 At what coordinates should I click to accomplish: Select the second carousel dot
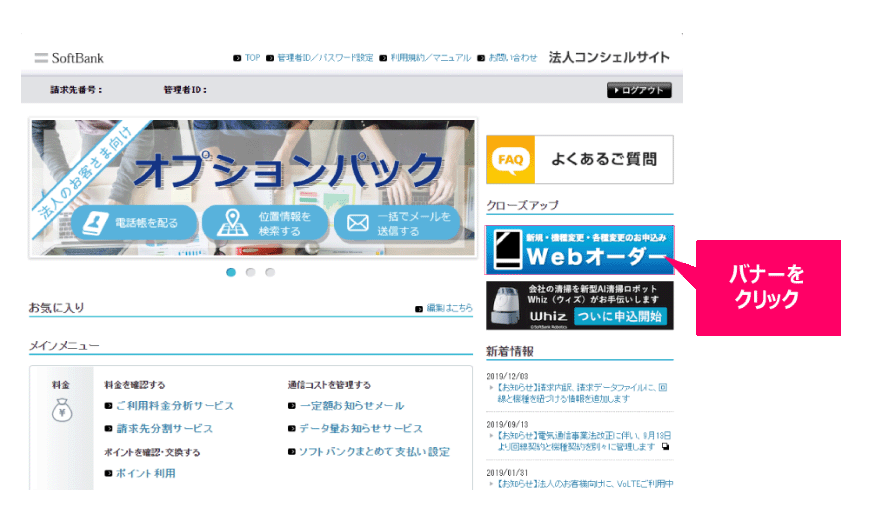point(251,272)
